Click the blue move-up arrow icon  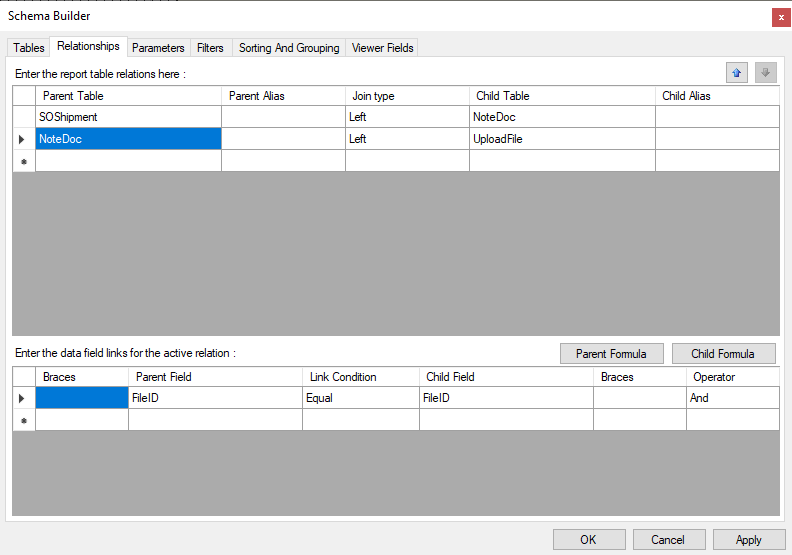[x=737, y=73]
